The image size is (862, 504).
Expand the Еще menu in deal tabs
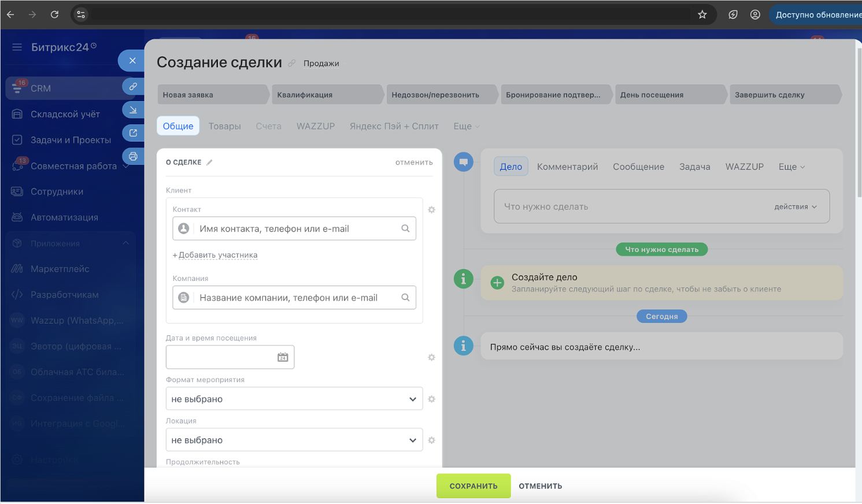(466, 126)
